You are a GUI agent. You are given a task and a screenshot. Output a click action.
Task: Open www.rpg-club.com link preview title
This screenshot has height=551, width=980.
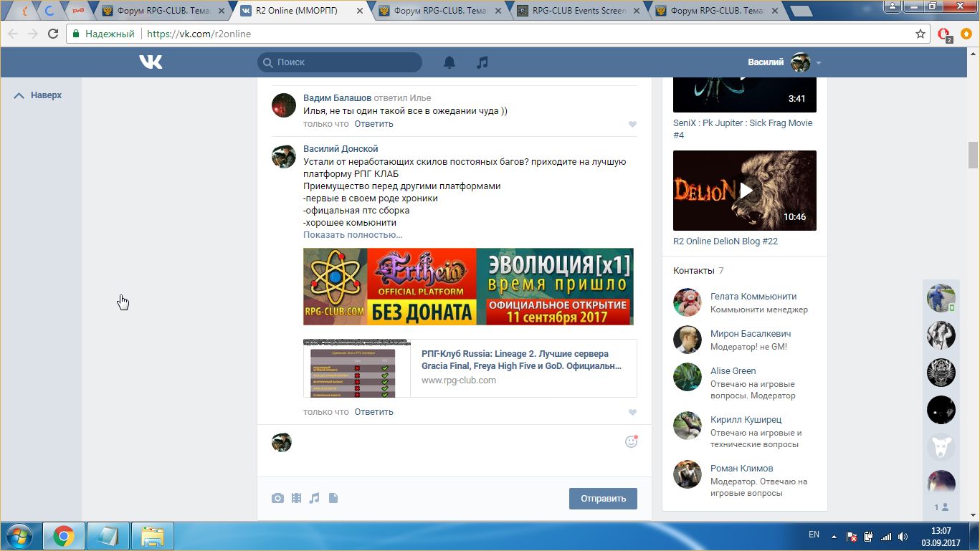pos(521,360)
